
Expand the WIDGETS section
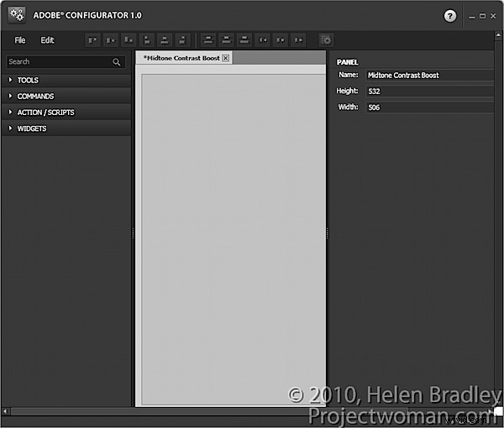coord(66,128)
